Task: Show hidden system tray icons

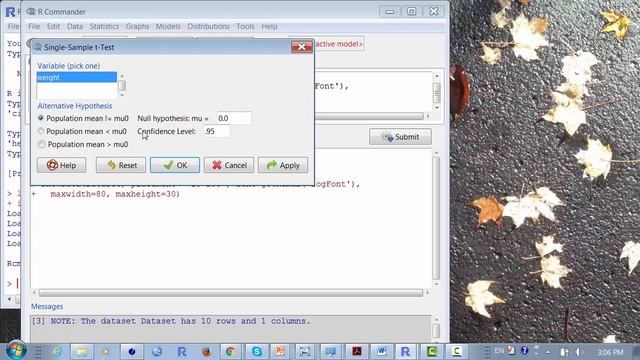Action: (x=548, y=351)
